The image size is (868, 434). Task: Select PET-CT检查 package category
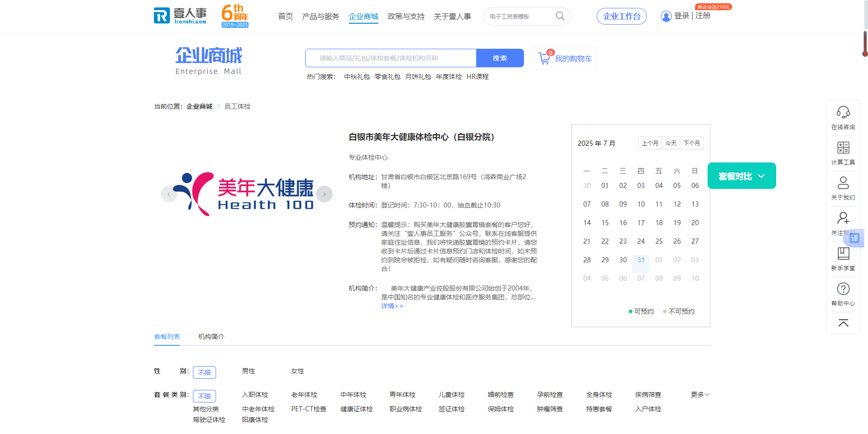pos(309,409)
